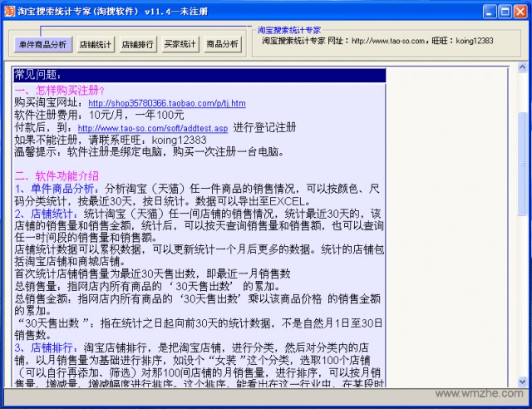Click the line mentioning 旺旺: koing12383 in FAQ

(111, 140)
